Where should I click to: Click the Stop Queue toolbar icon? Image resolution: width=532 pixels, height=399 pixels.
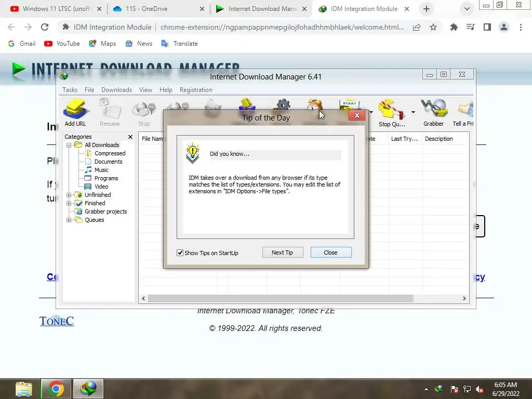392,113
